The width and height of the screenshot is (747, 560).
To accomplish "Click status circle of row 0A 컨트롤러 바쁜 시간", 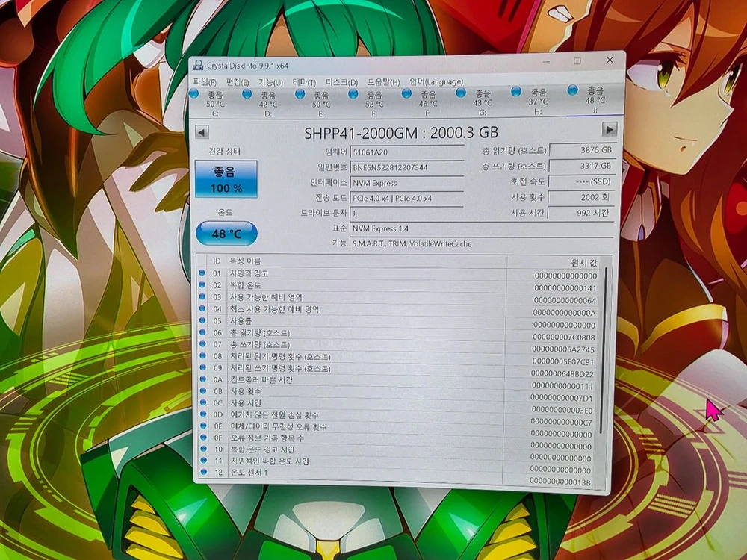I will pos(203,379).
